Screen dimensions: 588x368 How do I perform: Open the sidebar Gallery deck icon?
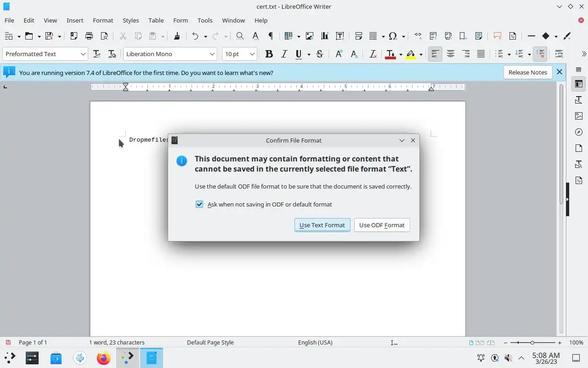(578, 116)
